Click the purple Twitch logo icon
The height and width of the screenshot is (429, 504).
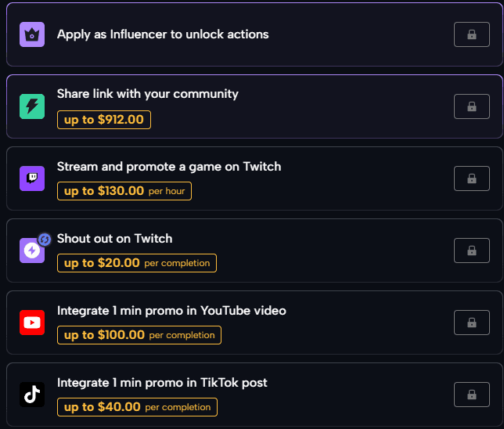pos(32,178)
